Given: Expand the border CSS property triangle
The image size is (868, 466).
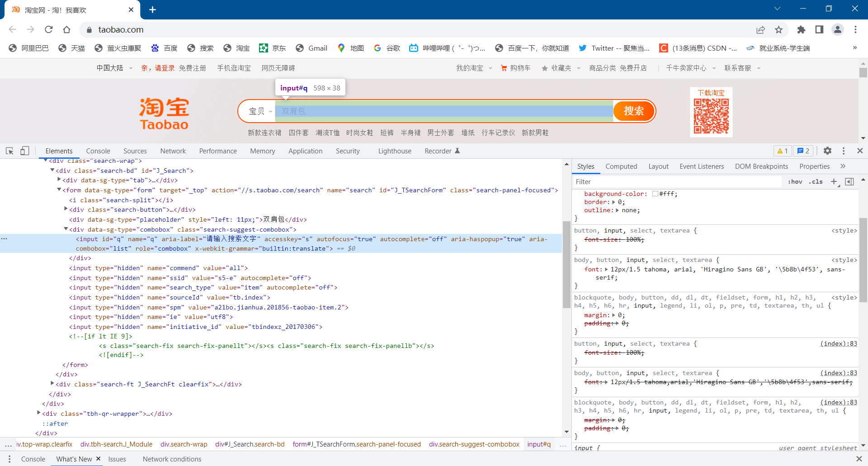Looking at the screenshot, I should 614,202.
